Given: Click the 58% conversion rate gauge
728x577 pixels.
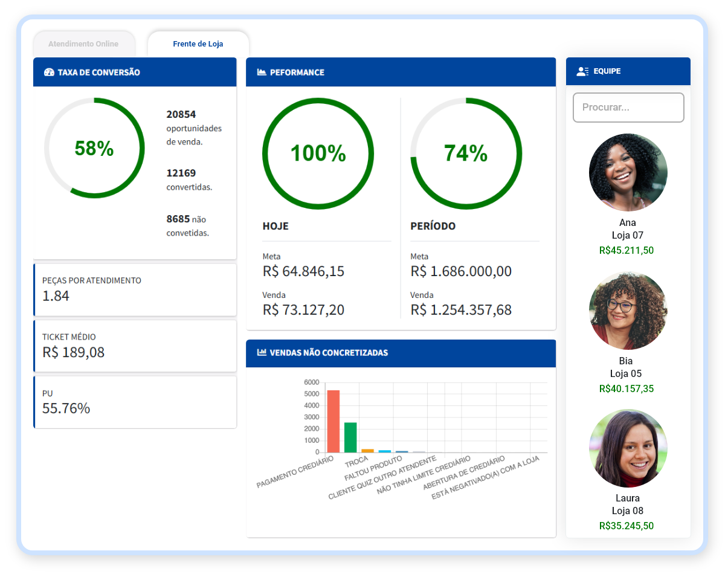Looking at the screenshot, I should [x=94, y=148].
